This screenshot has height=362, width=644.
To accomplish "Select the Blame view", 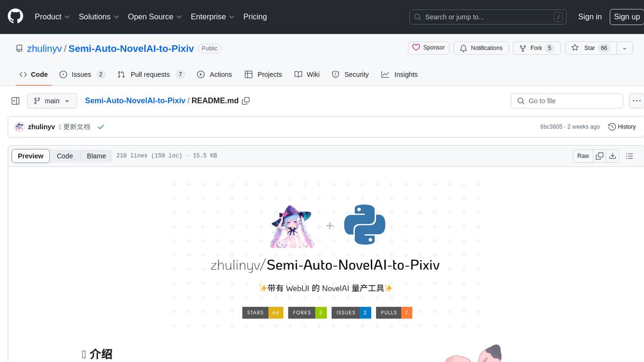I will point(96,156).
